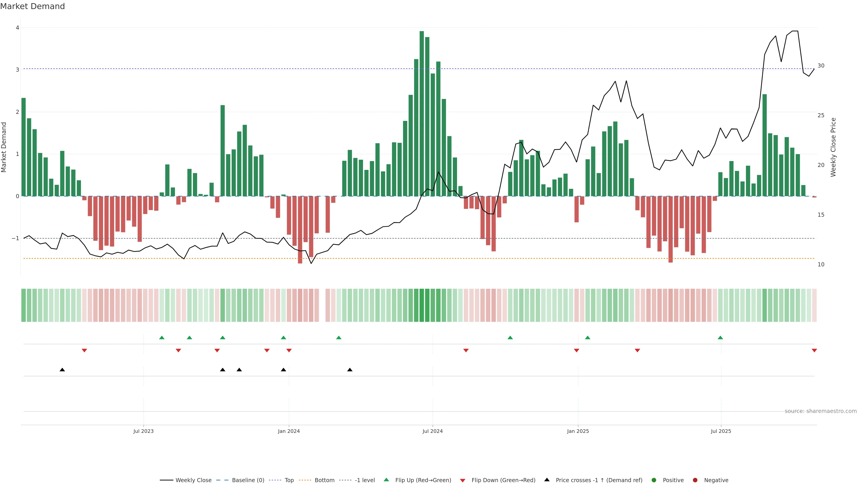The height and width of the screenshot is (488, 868).
Task: Click Price crosses -1 black triangle legend icon
Action: (547, 480)
